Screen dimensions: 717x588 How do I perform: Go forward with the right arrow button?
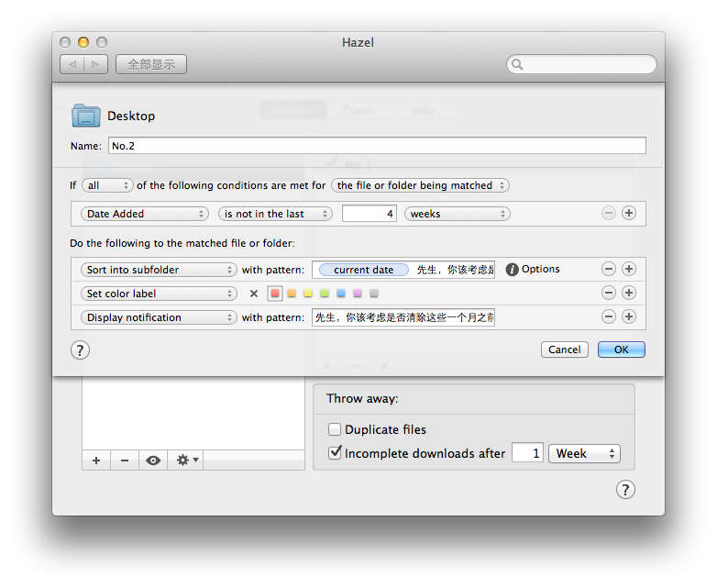point(95,64)
